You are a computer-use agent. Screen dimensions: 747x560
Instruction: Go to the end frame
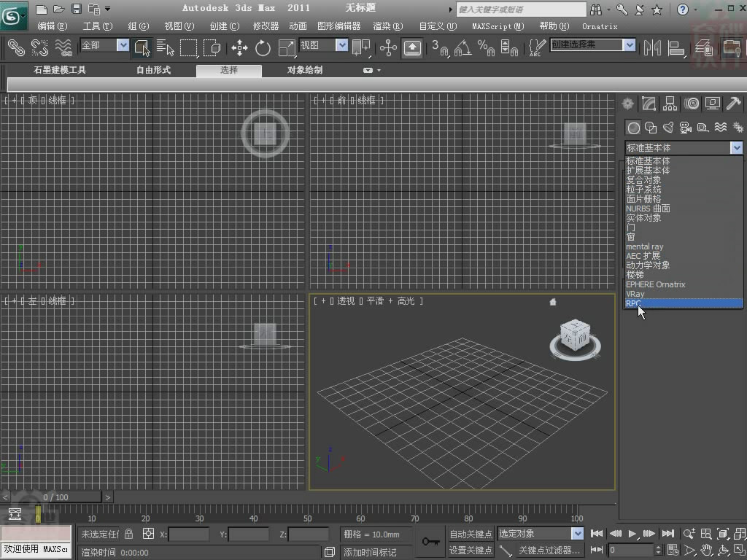point(668,534)
